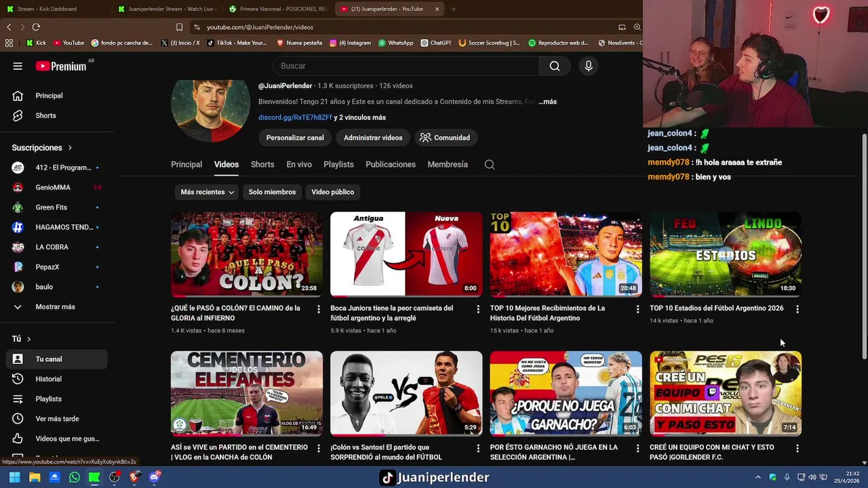Image resolution: width=868 pixels, height=488 pixels.
Task: Open the WhatsApp bookmark
Action: 396,43
